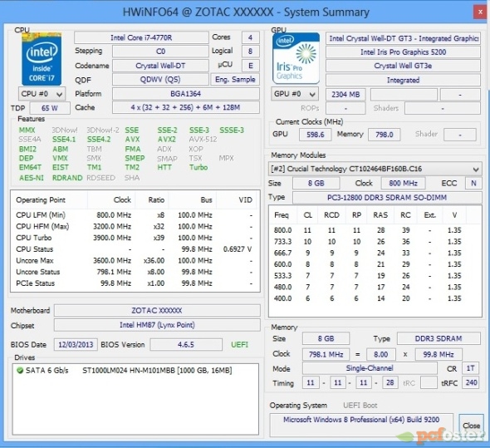Select the CPU HFM (Max) row

[135, 227]
